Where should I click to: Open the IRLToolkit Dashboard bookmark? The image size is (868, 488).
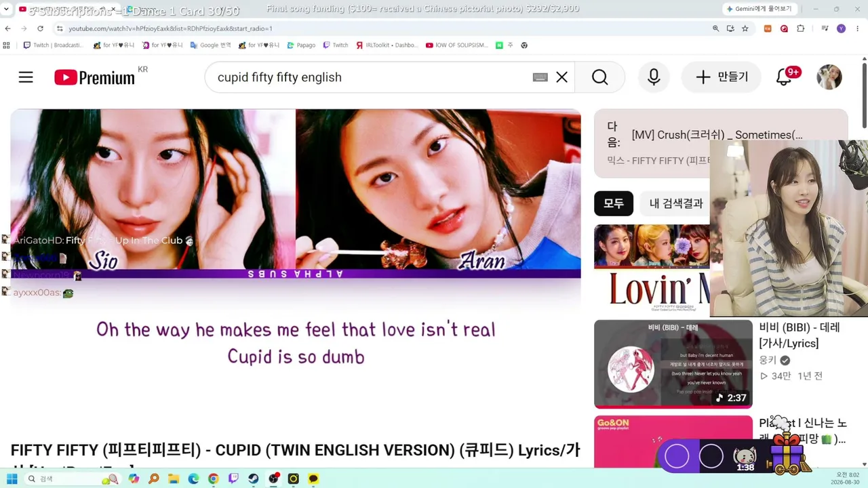(387, 45)
